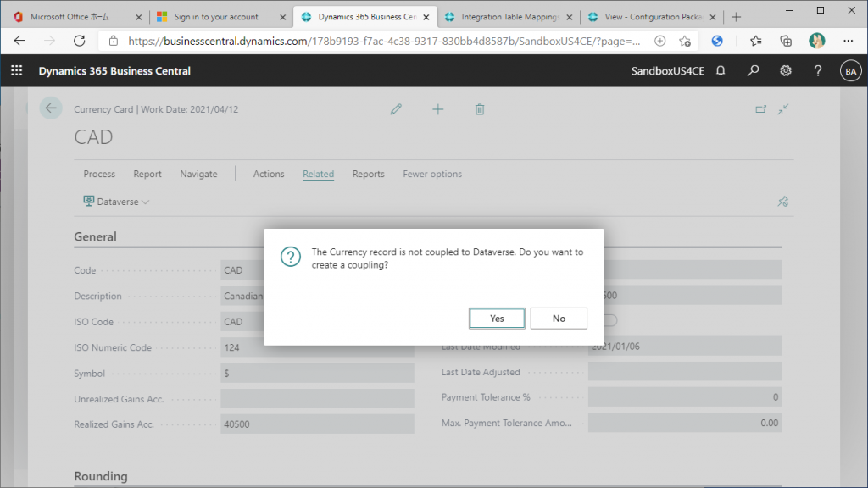Open the BA user account avatar

click(851, 71)
